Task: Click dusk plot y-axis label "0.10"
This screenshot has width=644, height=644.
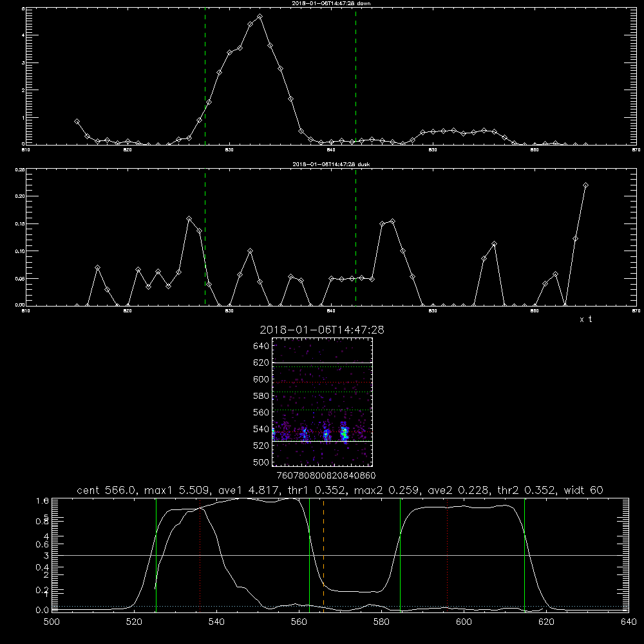Action: pos(20,251)
